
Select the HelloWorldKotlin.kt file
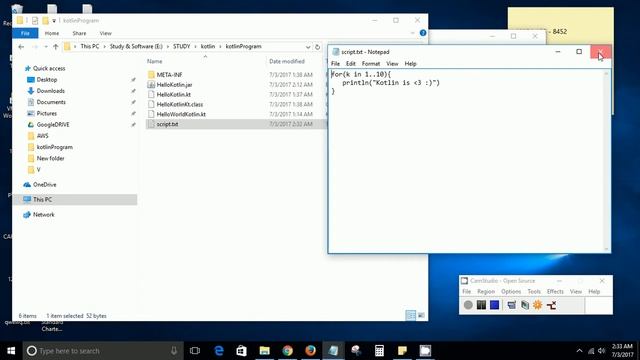[181, 114]
